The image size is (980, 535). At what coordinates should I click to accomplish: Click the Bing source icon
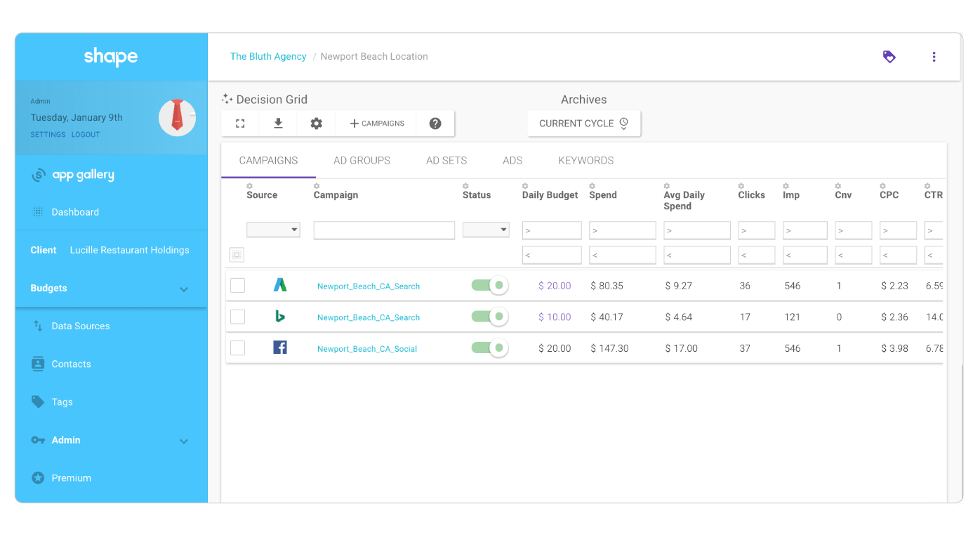coord(280,317)
